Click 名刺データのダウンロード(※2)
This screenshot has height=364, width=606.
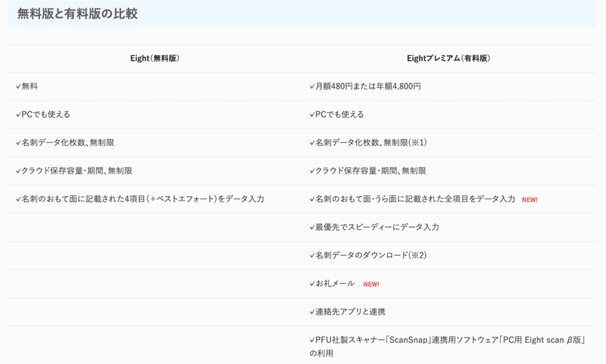click(368, 255)
